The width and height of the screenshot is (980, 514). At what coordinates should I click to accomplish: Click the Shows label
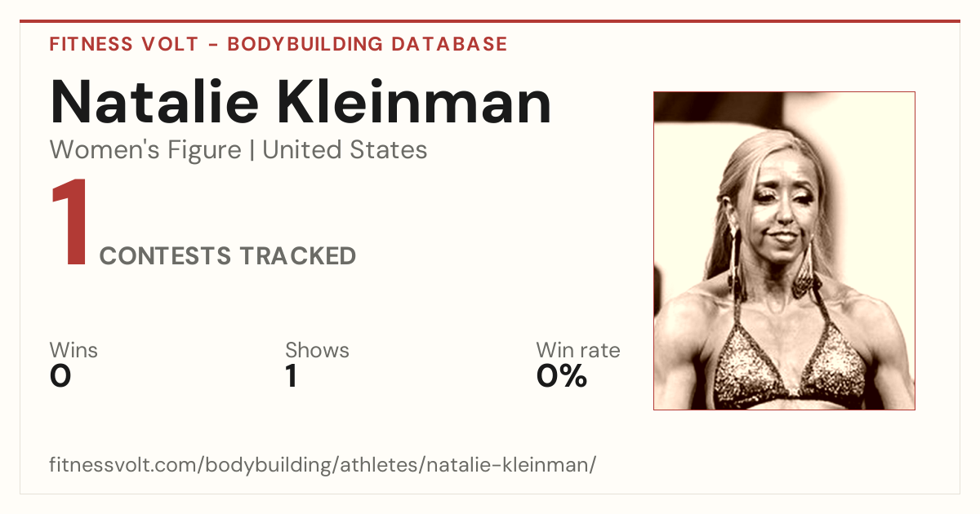click(x=317, y=351)
